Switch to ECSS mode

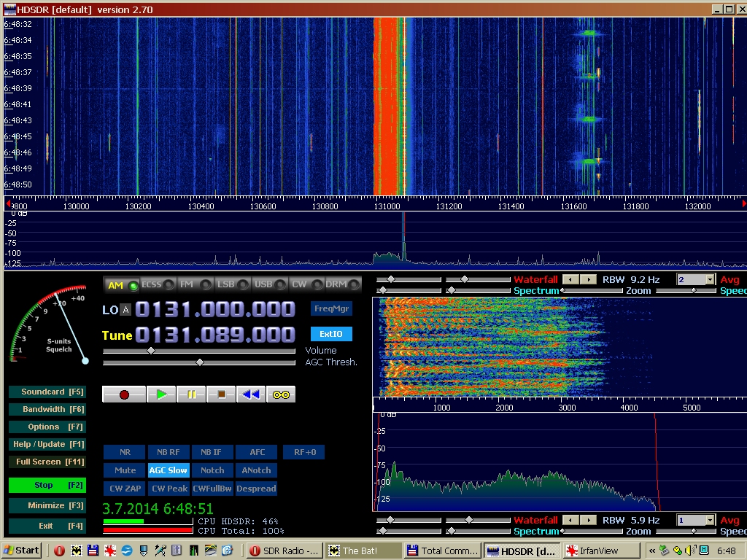click(x=158, y=284)
